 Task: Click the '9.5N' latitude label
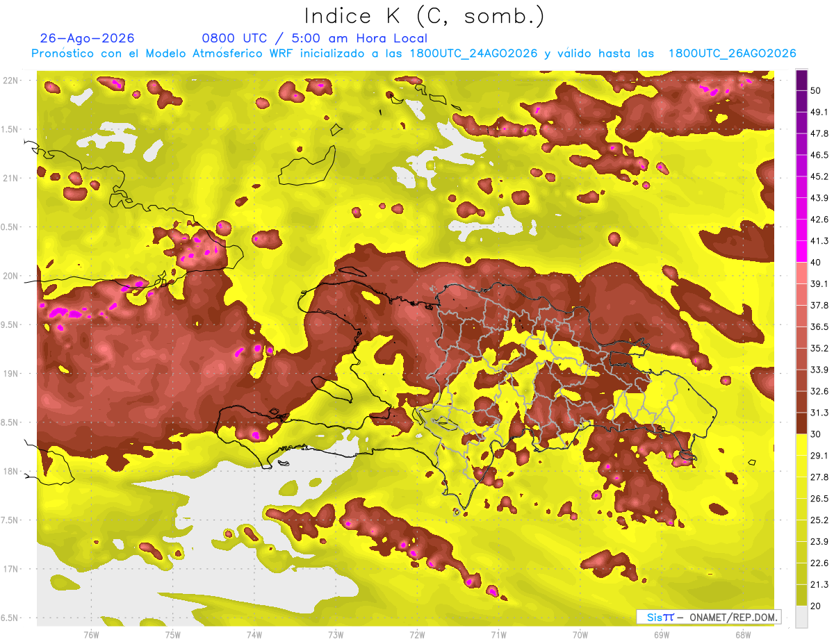pos(10,324)
